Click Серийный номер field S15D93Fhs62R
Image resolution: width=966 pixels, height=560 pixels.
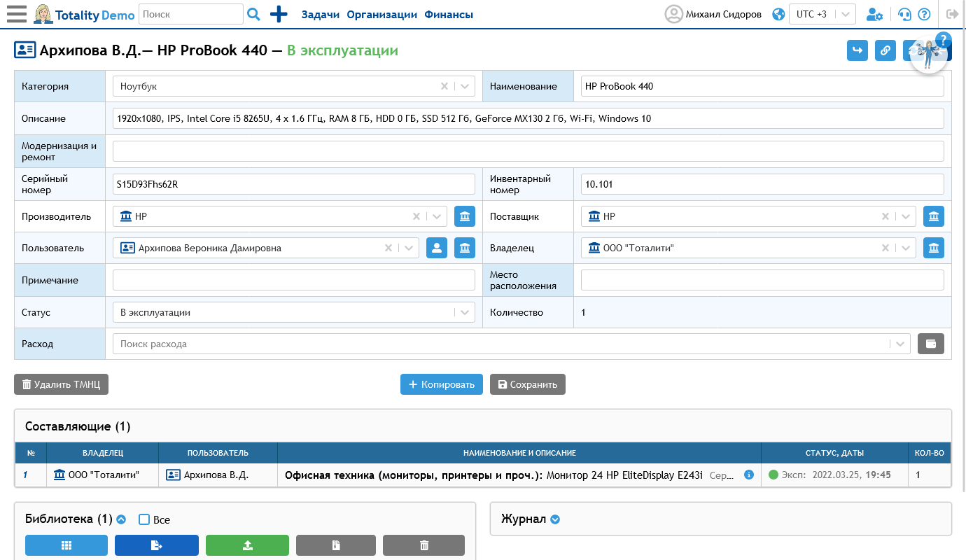point(294,184)
